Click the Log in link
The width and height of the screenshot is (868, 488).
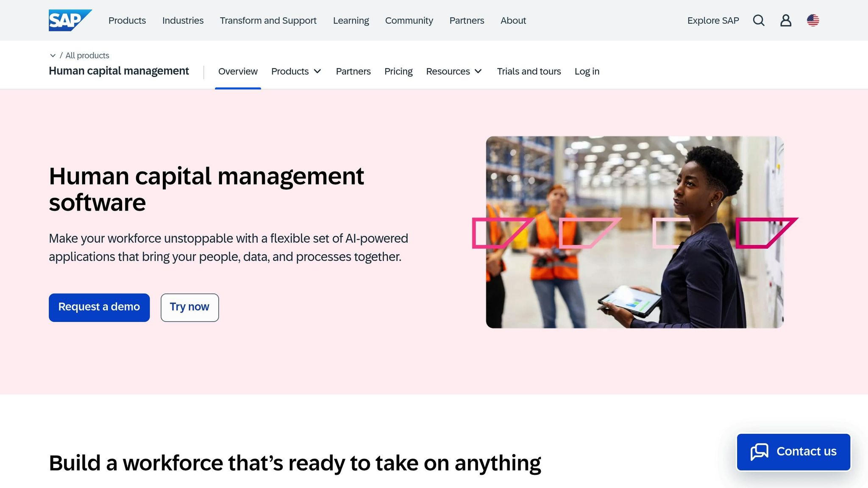point(587,71)
